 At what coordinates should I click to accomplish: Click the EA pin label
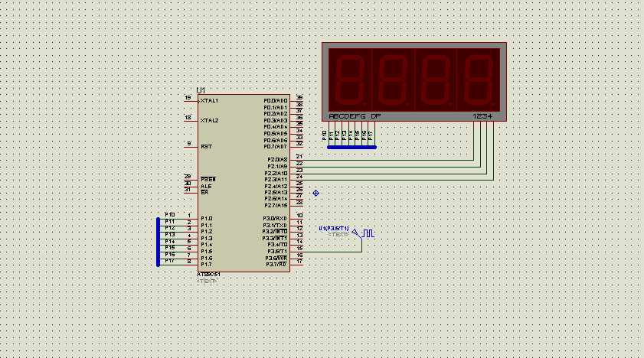[204, 192]
